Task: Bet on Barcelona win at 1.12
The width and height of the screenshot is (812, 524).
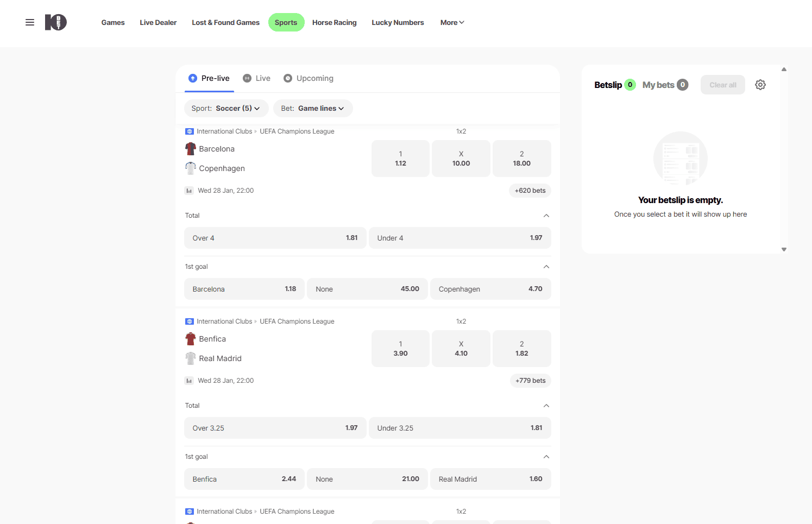Action: pos(400,159)
